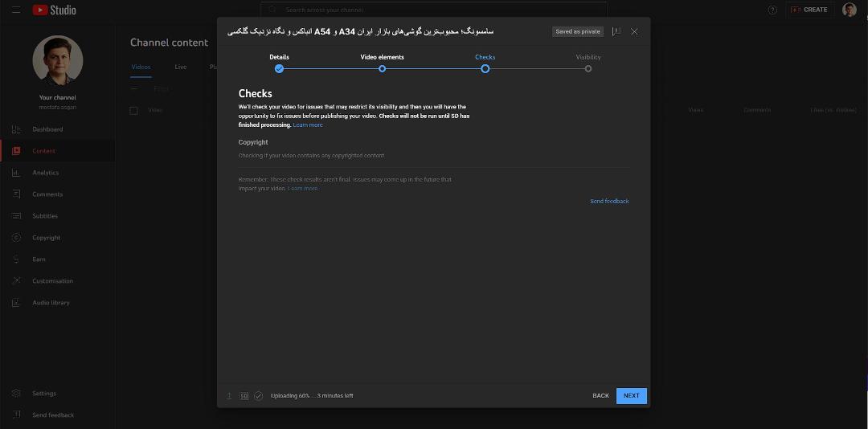
Task: Click the Comments column header
Action: (x=757, y=110)
